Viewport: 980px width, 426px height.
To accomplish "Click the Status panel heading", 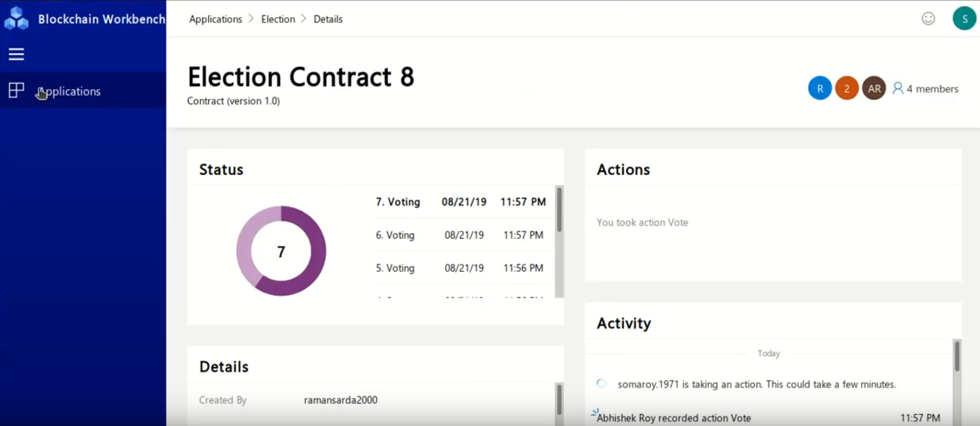I will pyautogui.click(x=221, y=170).
